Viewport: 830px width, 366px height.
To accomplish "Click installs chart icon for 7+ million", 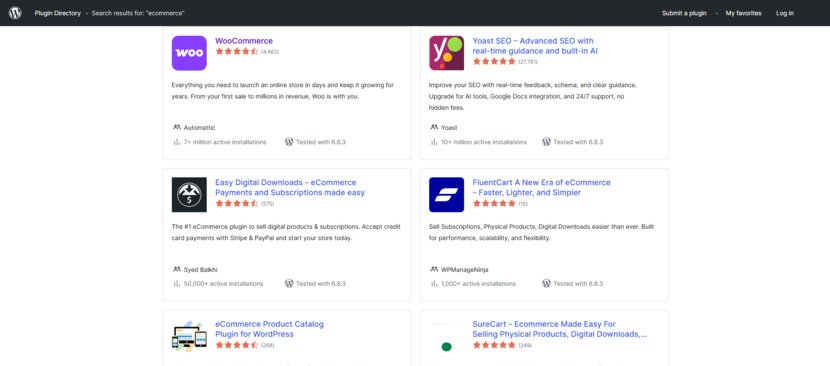I will [176, 142].
